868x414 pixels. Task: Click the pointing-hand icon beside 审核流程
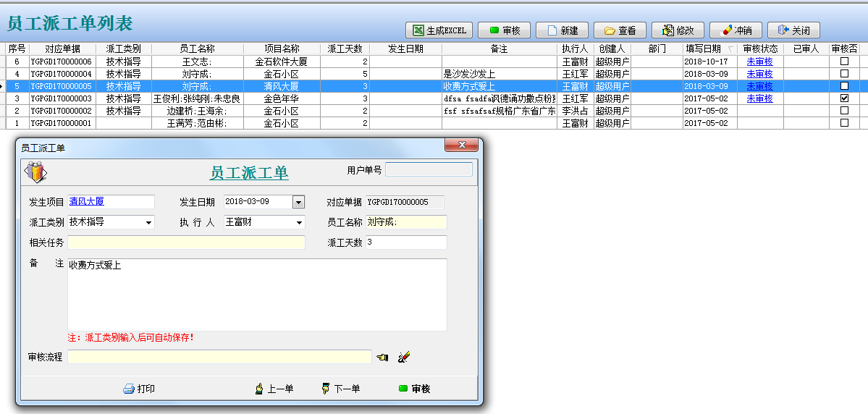coord(383,357)
